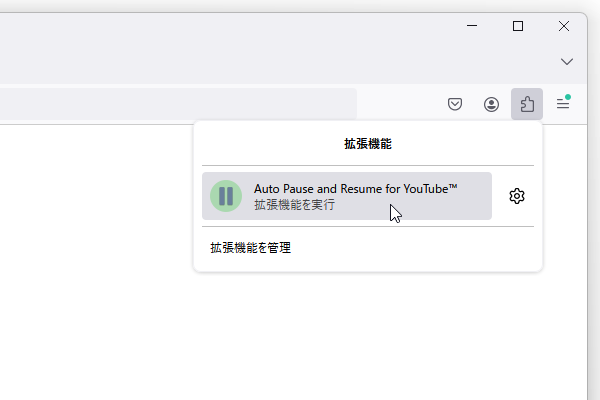Image resolution: width=600 pixels, height=400 pixels.
Task: Maximize the Firefox window
Action: (x=518, y=26)
